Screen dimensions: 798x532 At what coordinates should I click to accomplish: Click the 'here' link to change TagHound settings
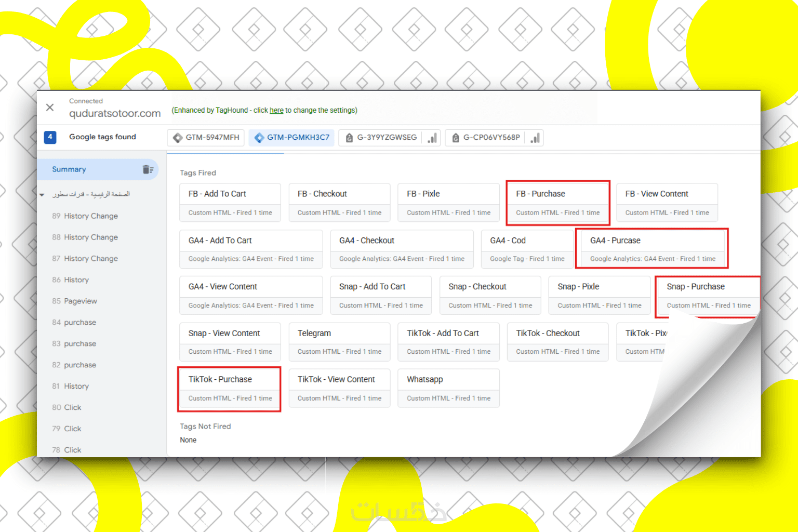pos(276,110)
